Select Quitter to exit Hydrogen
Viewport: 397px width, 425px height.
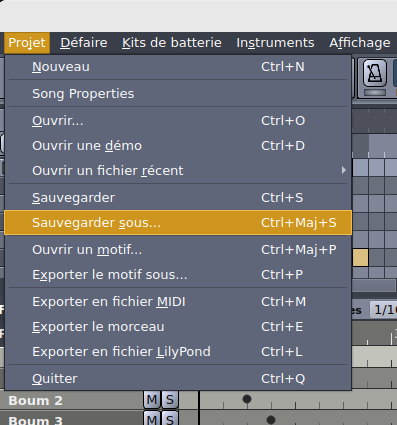tap(178, 379)
